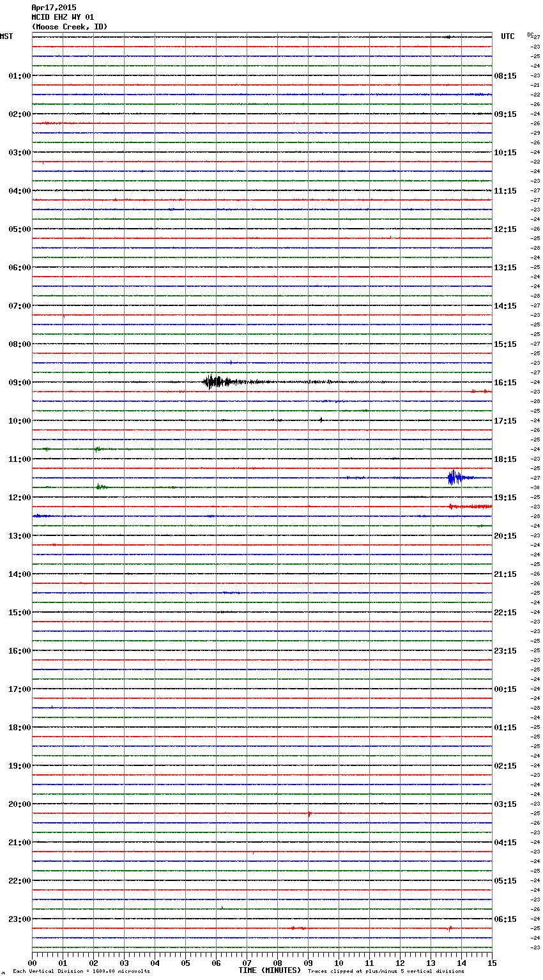Screen dimensions: 543x980
Task: Click the 18:15 UTC time label
Action: [x=505, y=459]
